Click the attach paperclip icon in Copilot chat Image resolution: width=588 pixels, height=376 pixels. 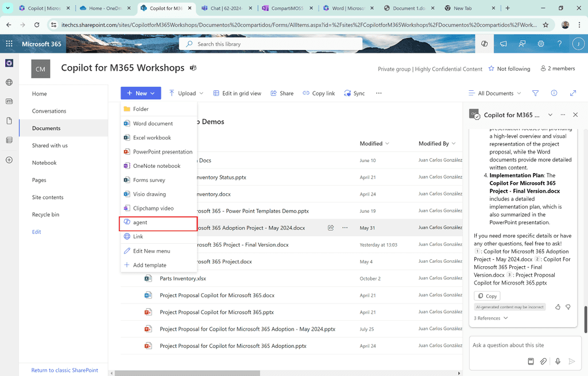(543, 361)
